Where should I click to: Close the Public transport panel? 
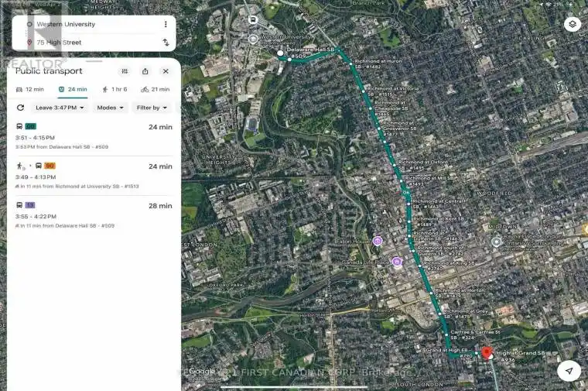166,71
